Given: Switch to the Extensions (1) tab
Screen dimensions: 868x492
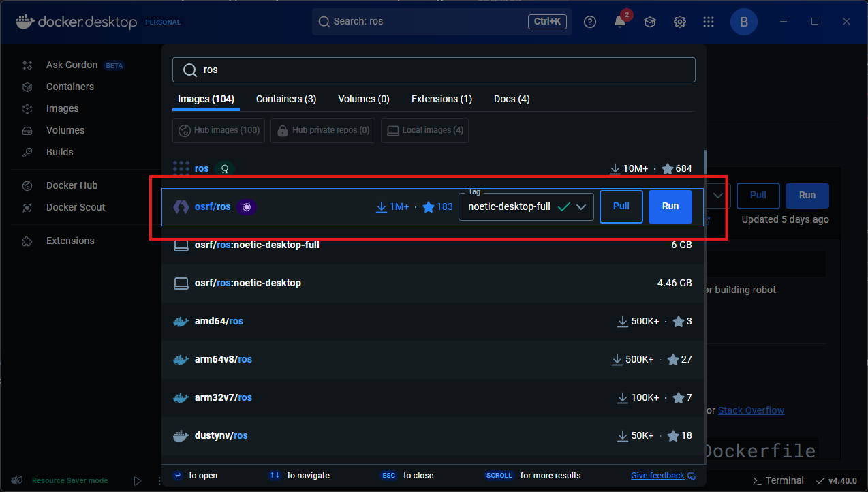Looking at the screenshot, I should 441,99.
